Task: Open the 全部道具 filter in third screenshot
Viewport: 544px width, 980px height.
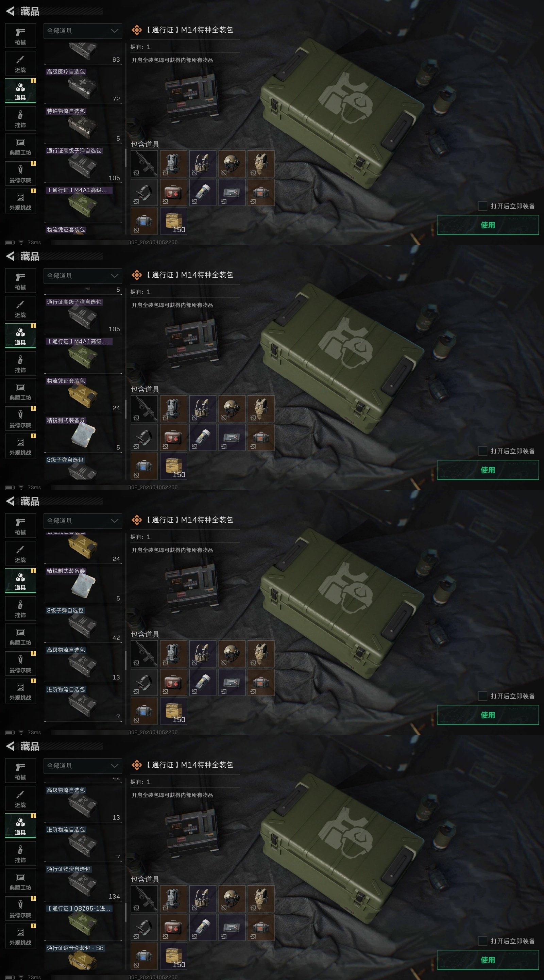Action: [x=83, y=521]
